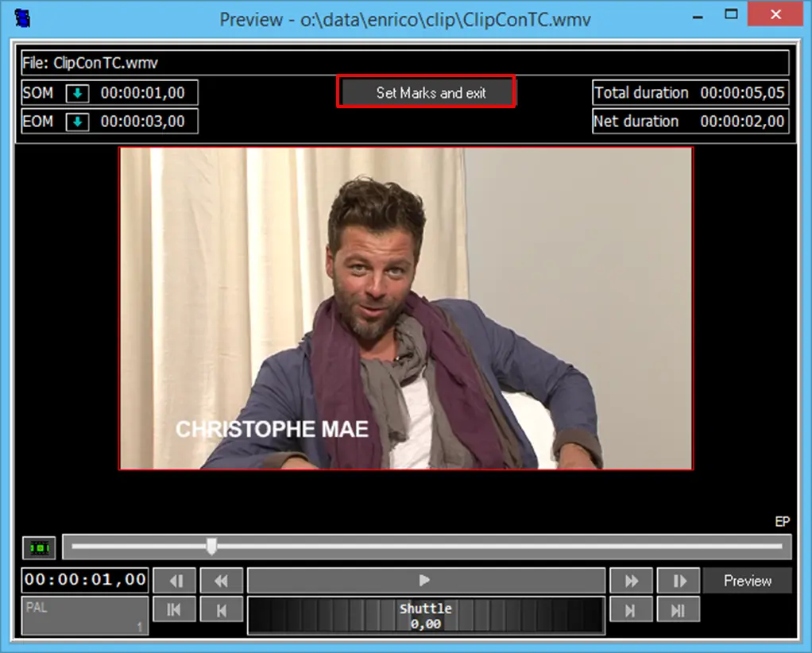Step one frame forward

679,581
